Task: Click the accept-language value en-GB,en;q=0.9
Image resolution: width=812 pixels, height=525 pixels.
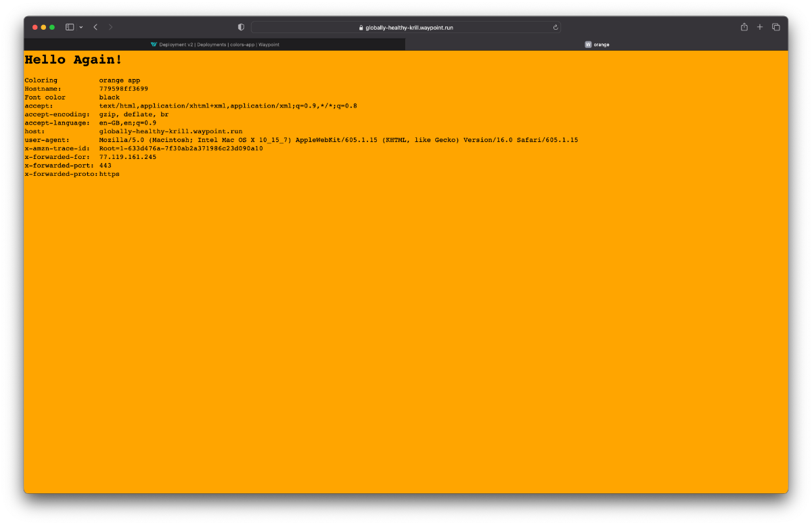Action: (x=128, y=123)
